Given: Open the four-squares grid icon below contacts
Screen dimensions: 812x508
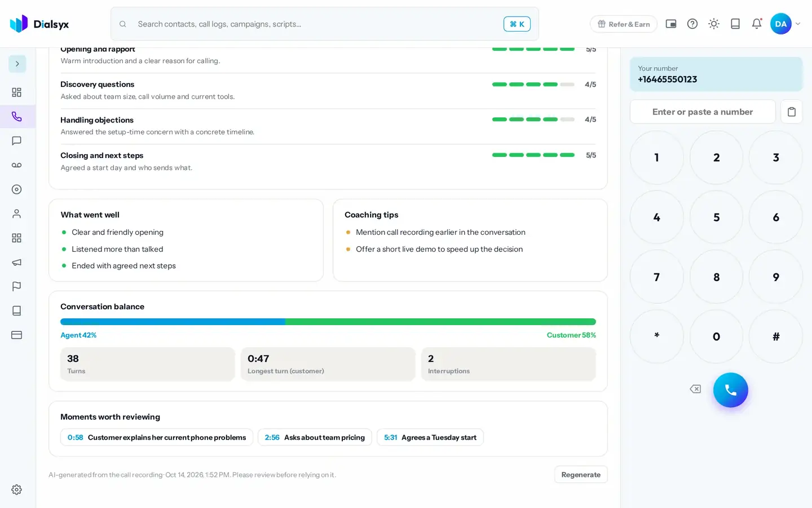Looking at the screenshot, I should (x=17, y=238).
